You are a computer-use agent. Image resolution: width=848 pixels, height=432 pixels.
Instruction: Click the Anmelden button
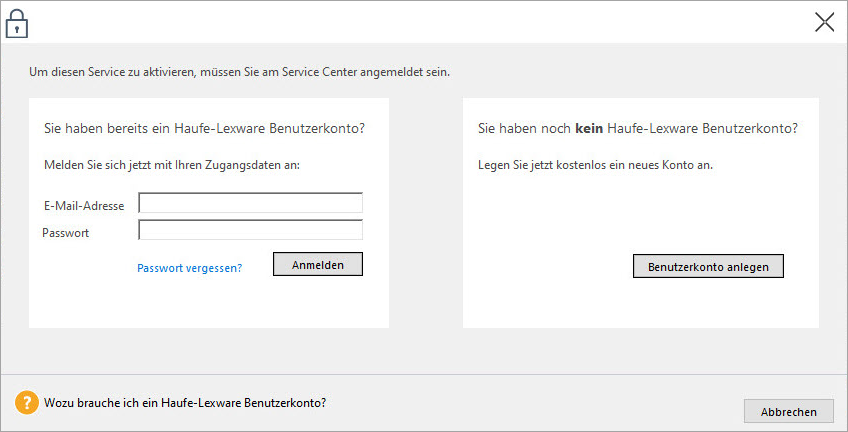pos(318,264)
